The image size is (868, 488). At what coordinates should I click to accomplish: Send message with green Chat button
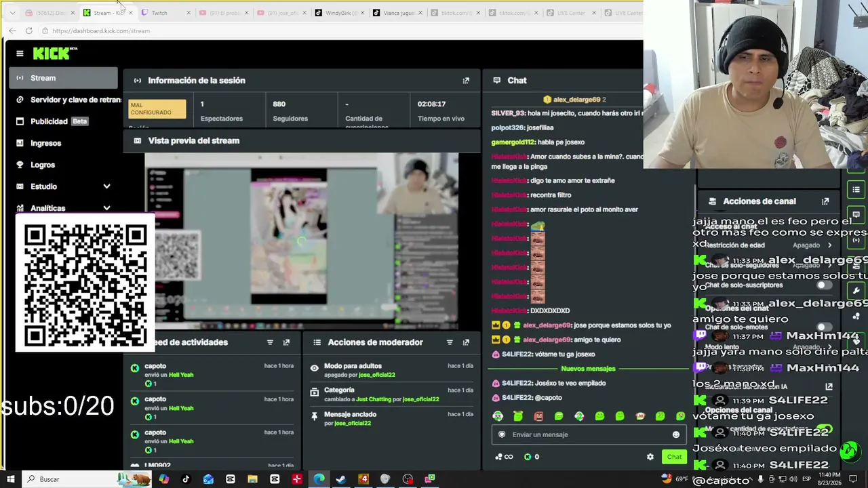coord(674,457)
